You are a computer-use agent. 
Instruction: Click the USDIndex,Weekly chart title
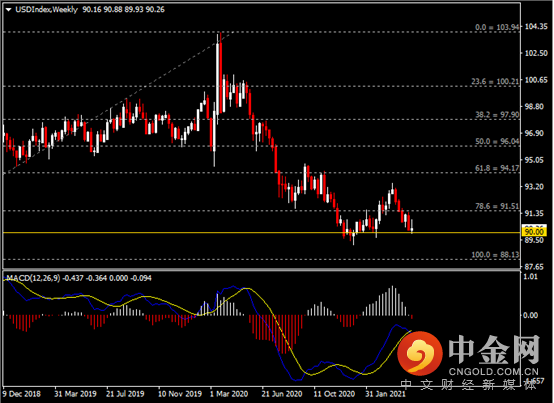[46, 10]
